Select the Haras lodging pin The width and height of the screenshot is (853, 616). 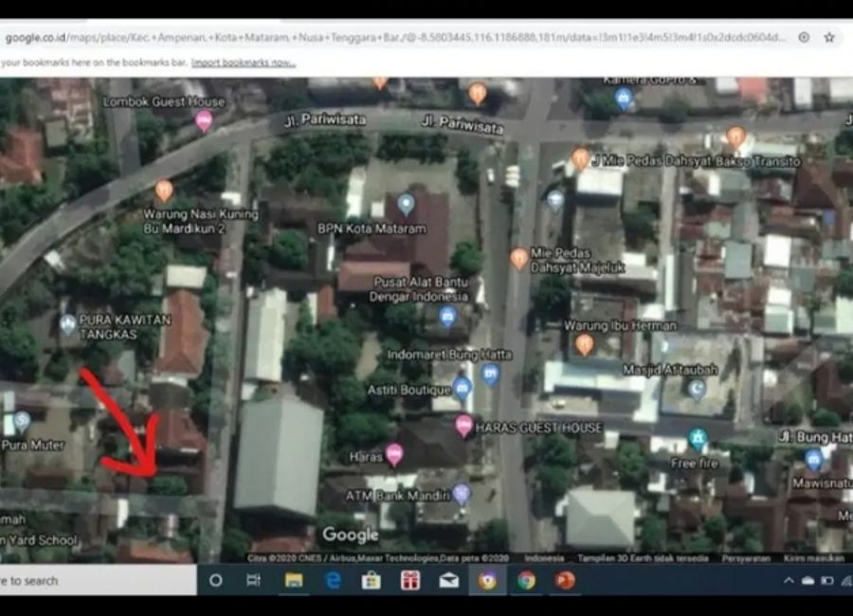(x=394, y=455)
